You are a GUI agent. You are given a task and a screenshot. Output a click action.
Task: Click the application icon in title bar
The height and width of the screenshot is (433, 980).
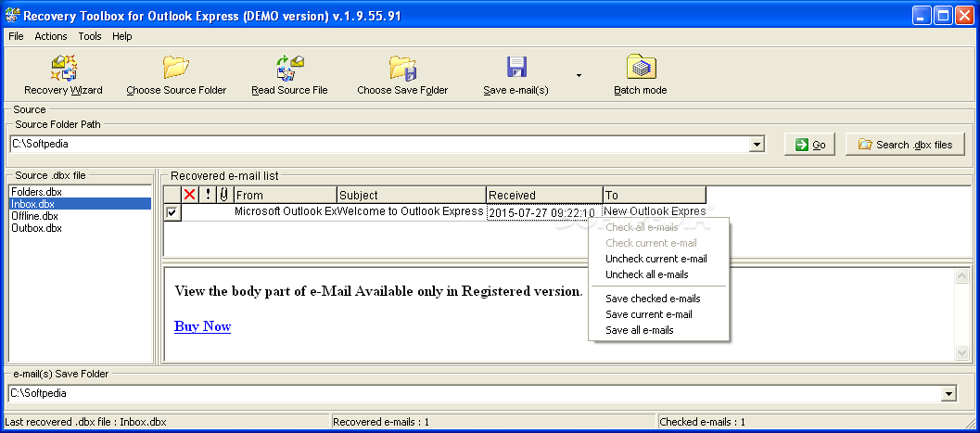click(11, 16)
